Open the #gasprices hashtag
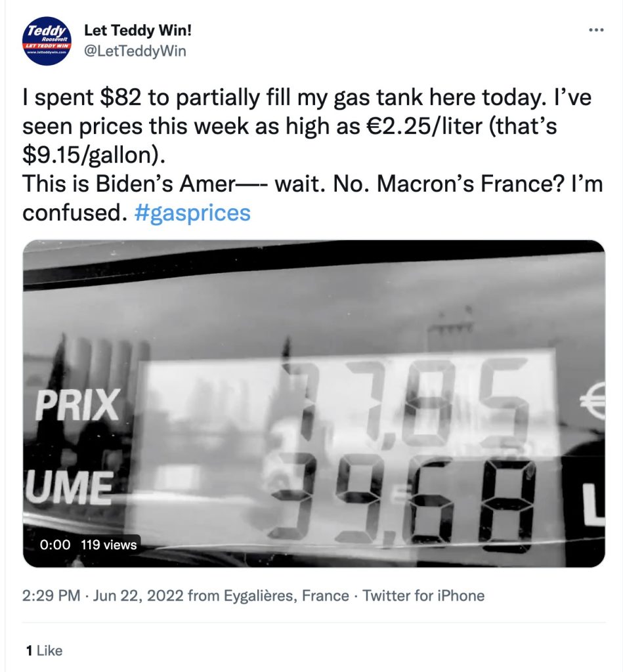Screen dimensions: 623x672 pyautogui.click(x=192, y=213)
